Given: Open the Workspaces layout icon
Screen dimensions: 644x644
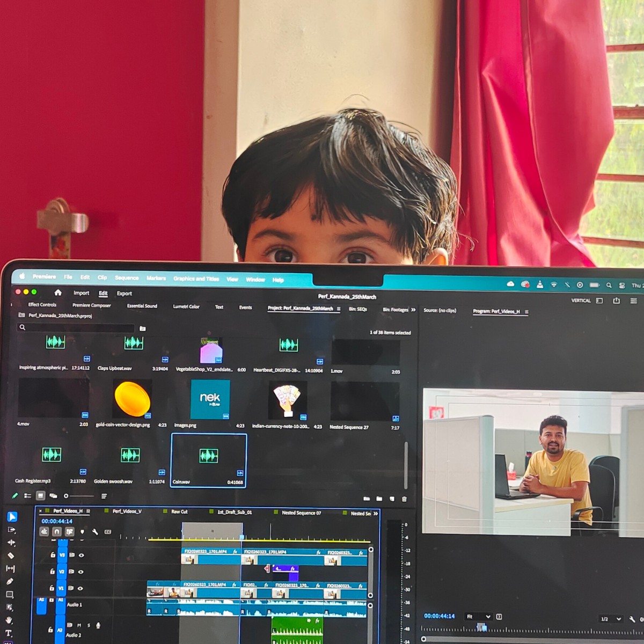Looking at the screenshot, I should [599, 301].
